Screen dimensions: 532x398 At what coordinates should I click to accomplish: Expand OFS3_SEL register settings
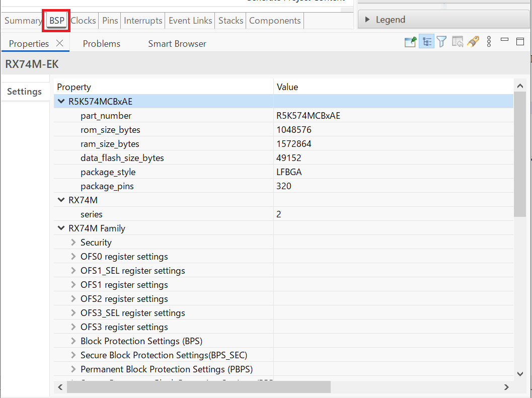73,313
